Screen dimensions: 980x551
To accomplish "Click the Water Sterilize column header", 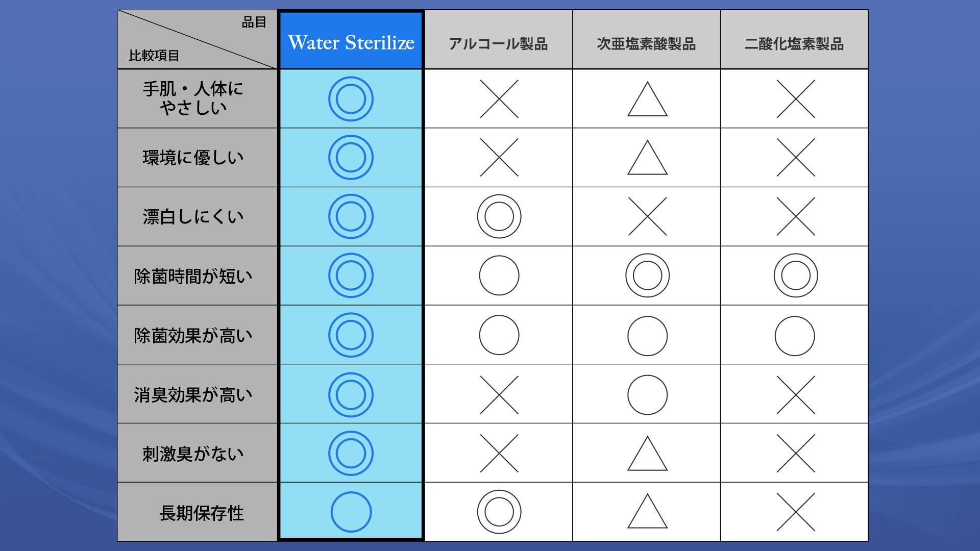I will [351, 40].
